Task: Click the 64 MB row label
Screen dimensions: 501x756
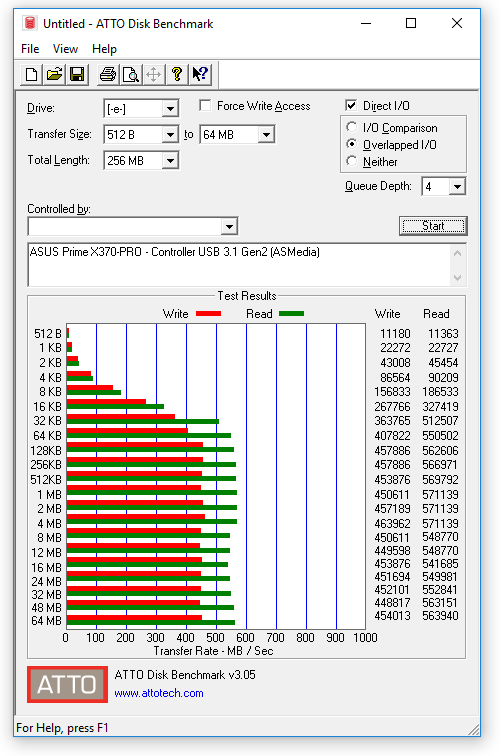Action: [46, 621]
